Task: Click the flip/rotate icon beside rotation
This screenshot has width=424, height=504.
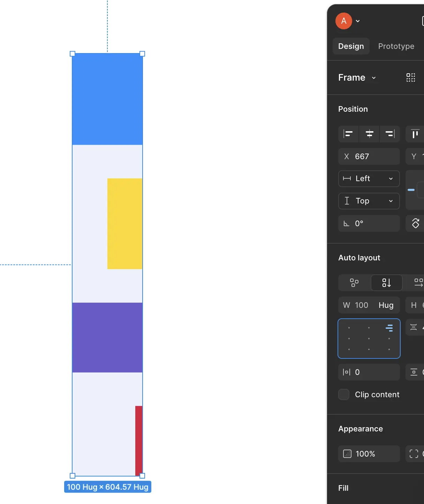Action: (415, 223)
